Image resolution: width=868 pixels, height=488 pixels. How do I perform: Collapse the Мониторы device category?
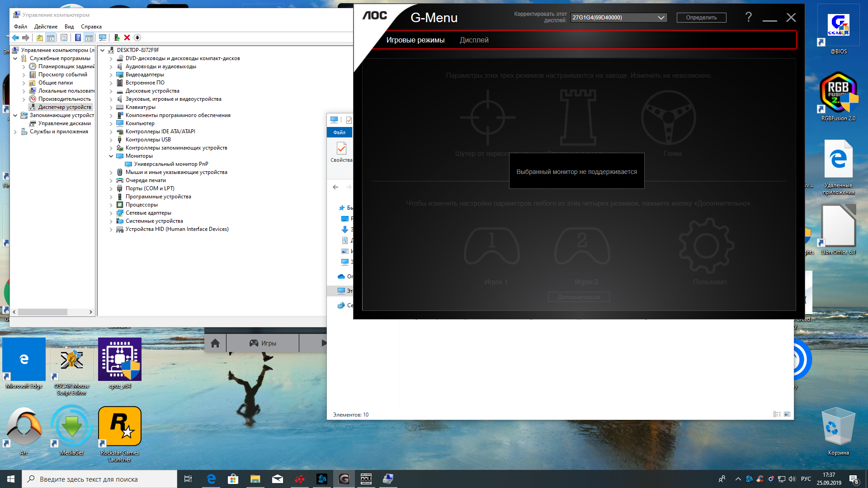point(111,156)
